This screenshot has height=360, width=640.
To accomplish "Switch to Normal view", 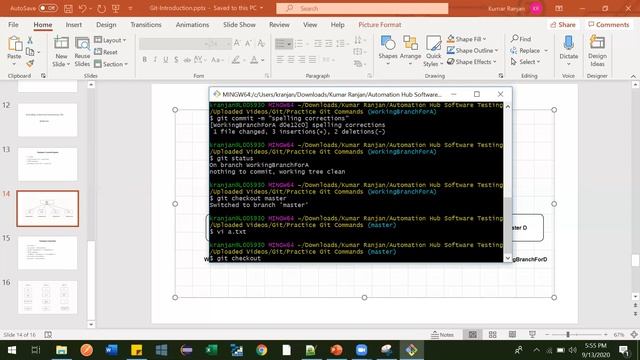I will point(473,334).
